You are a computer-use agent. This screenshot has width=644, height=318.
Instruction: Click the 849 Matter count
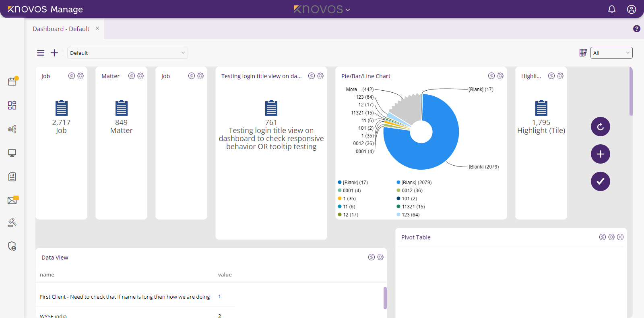tap(121, 122)
